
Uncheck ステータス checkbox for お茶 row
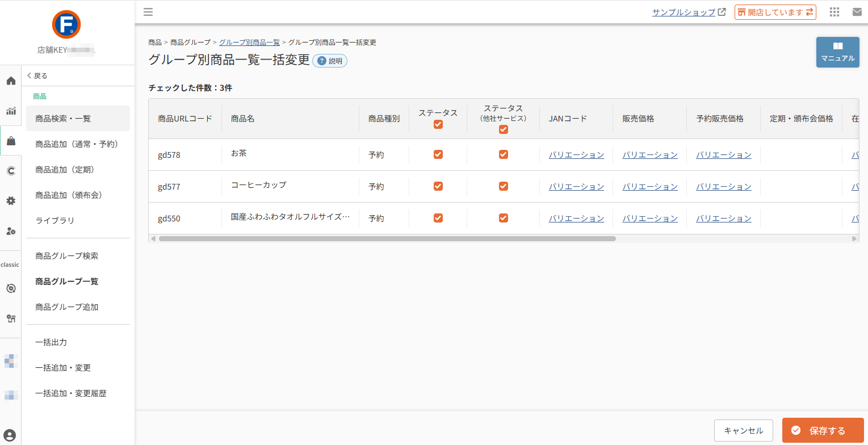[438, 154]
